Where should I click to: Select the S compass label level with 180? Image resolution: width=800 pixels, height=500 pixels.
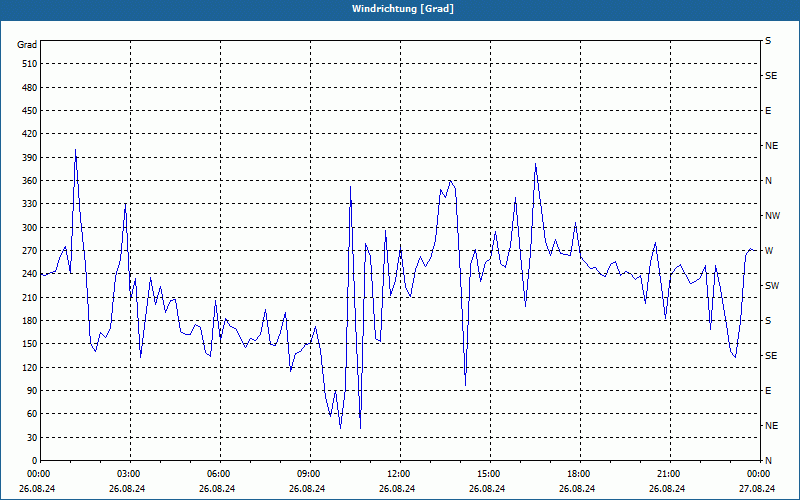pyautogui.click(x=768, y=321)
